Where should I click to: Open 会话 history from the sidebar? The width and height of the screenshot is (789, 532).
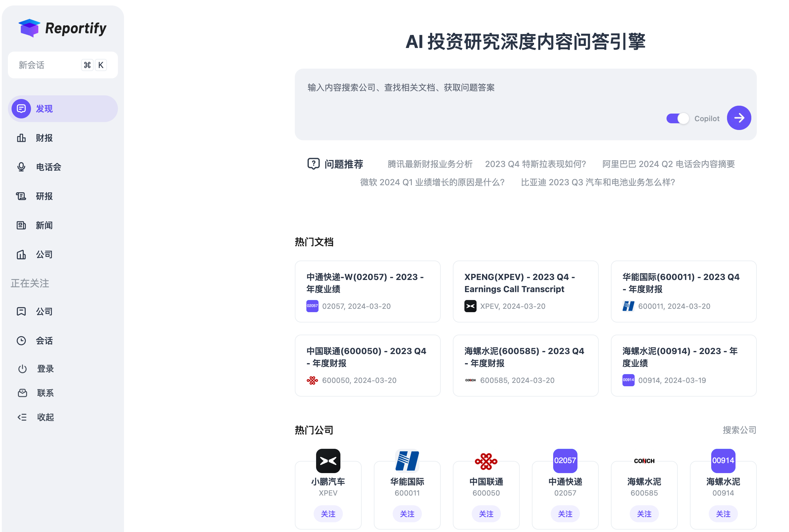(x=44, y=341)
